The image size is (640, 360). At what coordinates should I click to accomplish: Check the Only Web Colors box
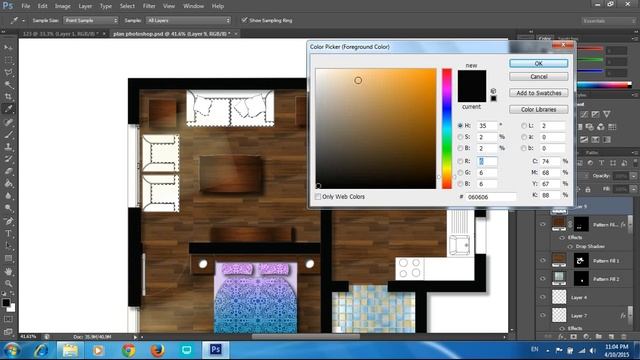(318, 197)
